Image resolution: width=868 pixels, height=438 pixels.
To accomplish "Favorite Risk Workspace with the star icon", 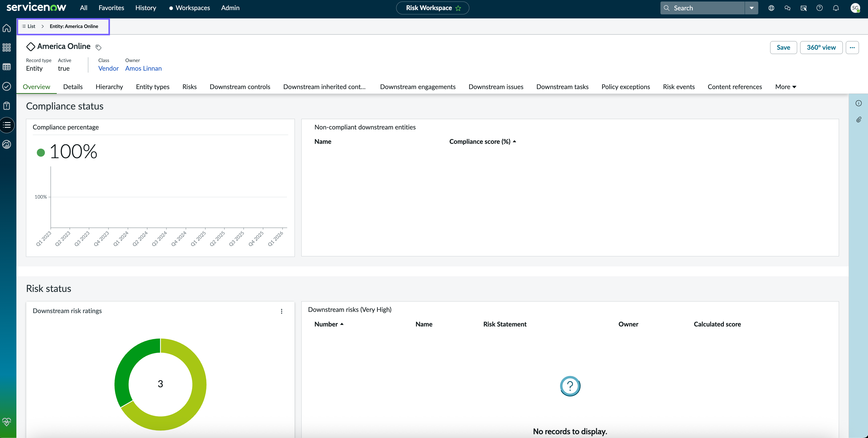I will click(x=458, y=8).
